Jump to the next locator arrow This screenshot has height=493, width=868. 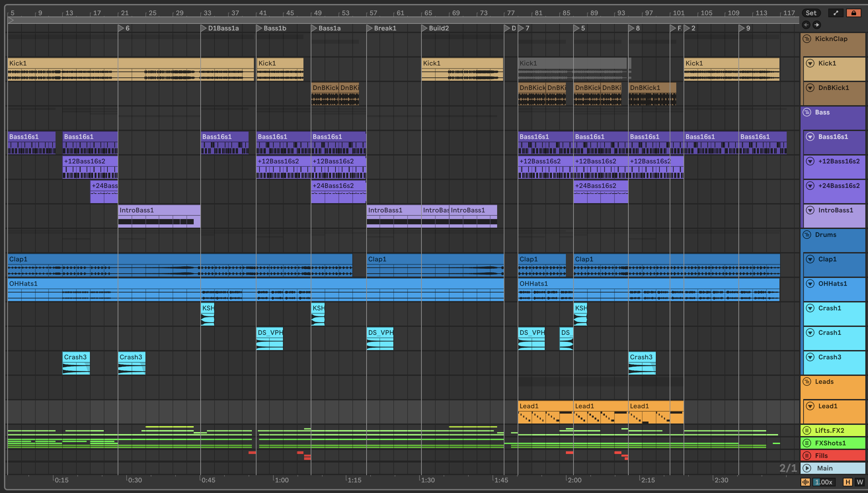point(816,25)
